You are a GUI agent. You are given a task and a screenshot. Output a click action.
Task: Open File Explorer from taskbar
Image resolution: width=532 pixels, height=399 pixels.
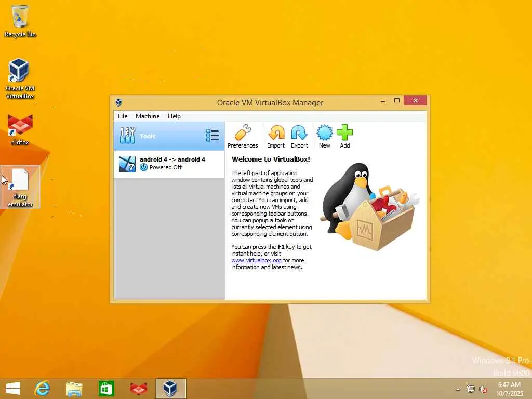tap(74, 389)
